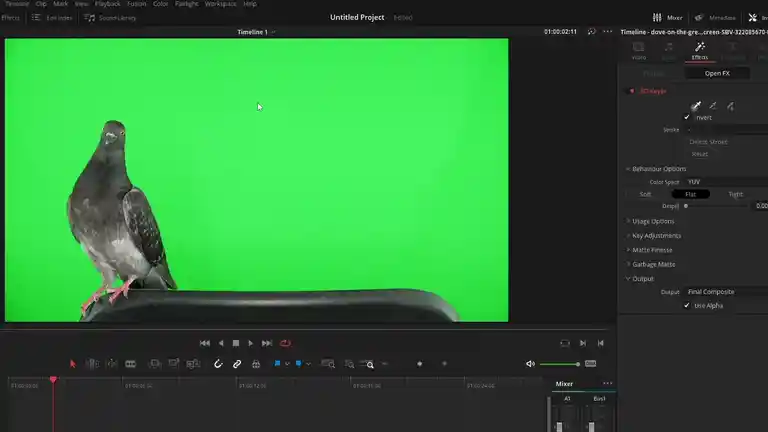
Task: Select the Fusion effects sub-tab
Action: click(x=653, y=73)
